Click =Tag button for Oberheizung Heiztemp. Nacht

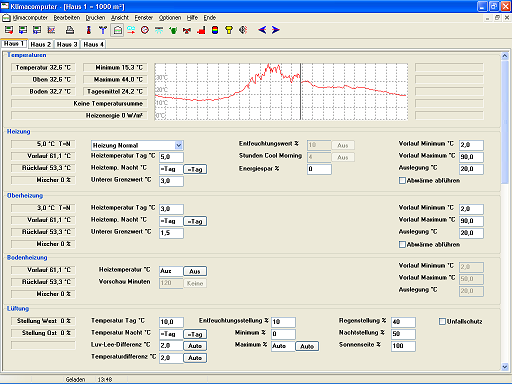coord(195,221)
